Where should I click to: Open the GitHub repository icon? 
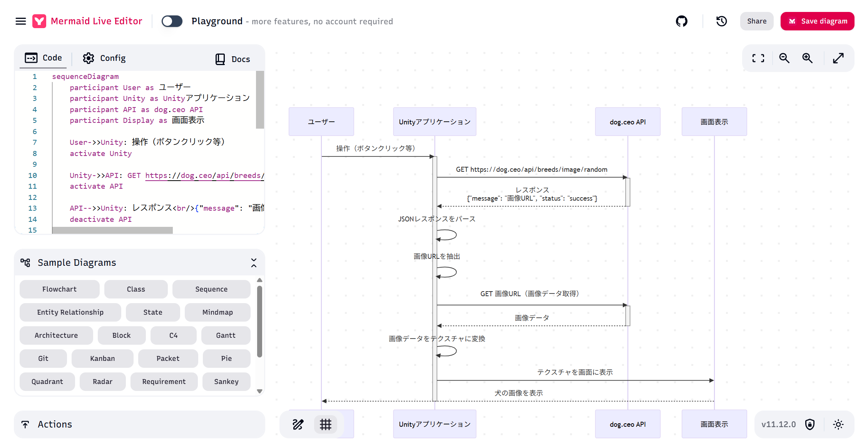pos(681,21)
